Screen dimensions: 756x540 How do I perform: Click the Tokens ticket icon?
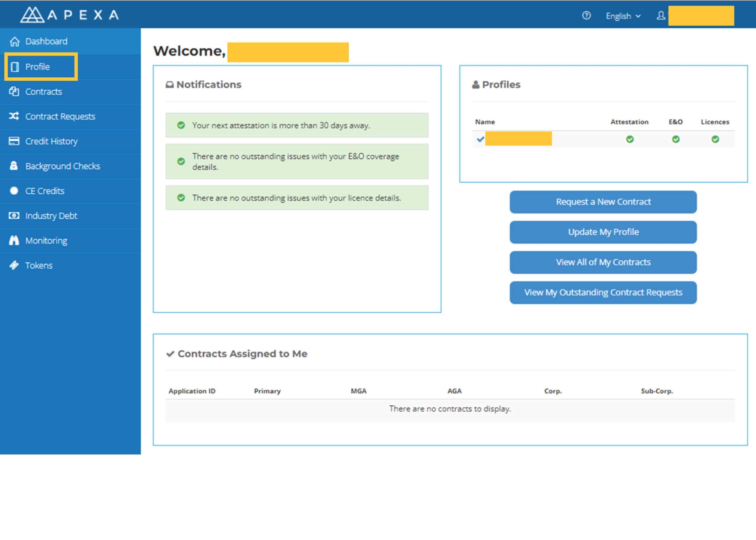(14, 265)
